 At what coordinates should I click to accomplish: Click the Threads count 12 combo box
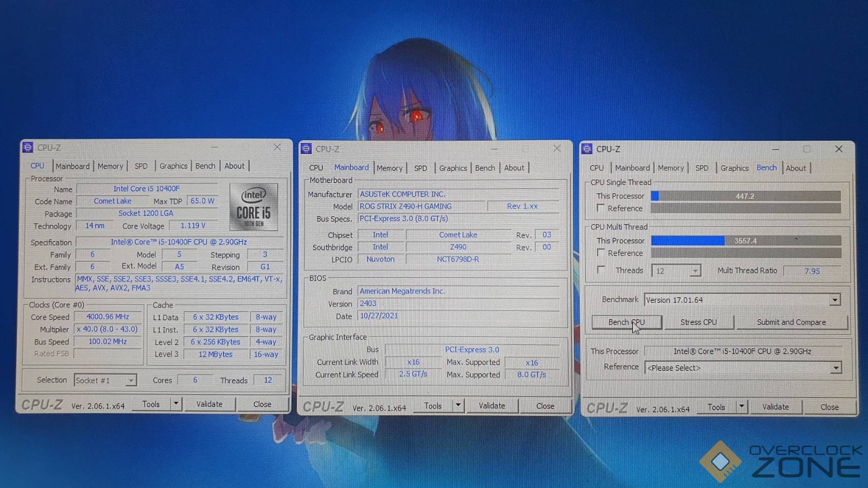(675, 271)
